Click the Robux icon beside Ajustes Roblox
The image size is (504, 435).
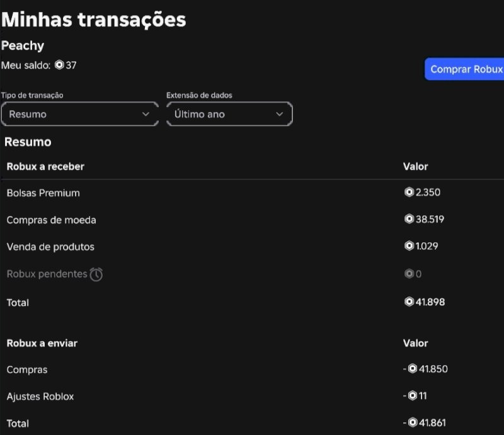(x=412, y=396)
